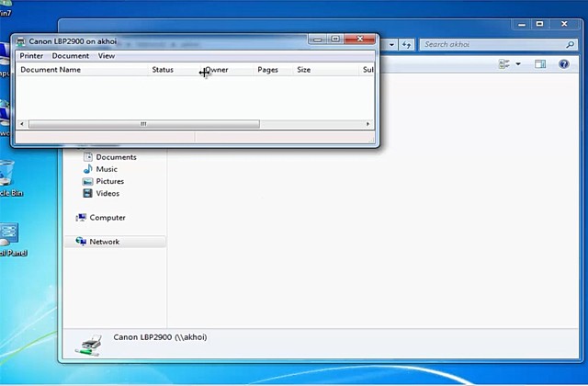Viewport: 588px width, 386px height.
Task: Open the View menu in print queue
Action: pyautogui.click(x=107, y=56)
